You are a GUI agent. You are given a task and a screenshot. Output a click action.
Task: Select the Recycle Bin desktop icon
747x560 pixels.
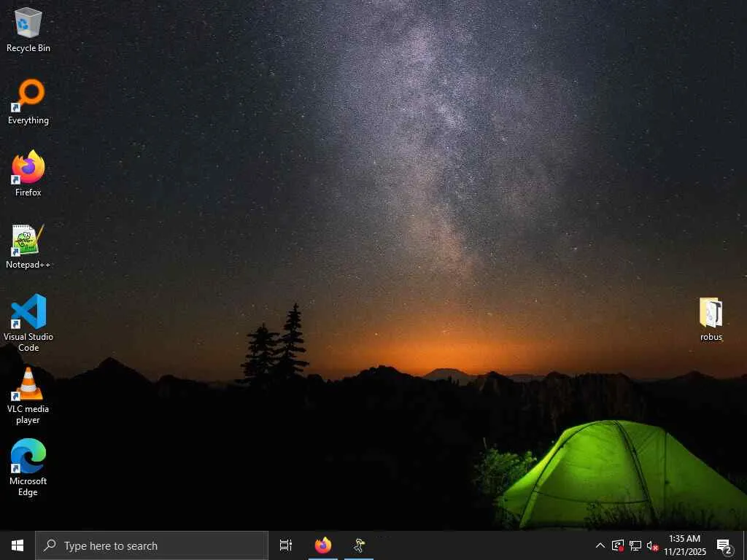28,29
